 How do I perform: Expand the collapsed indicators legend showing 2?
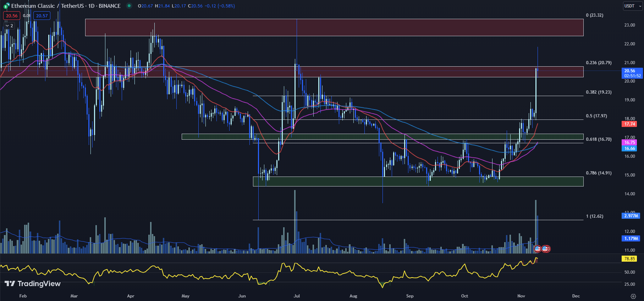pyautogui.click(x=9, y=26)
